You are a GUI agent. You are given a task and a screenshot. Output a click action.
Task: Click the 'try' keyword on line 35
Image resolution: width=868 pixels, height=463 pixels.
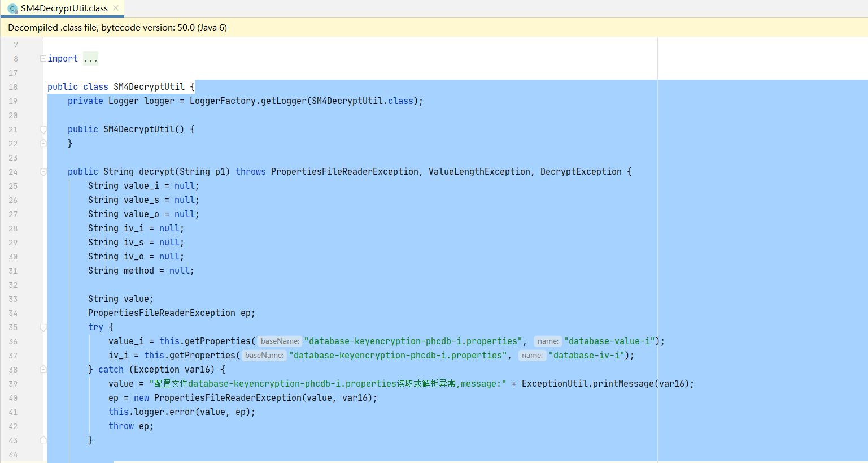click(95, 327)
